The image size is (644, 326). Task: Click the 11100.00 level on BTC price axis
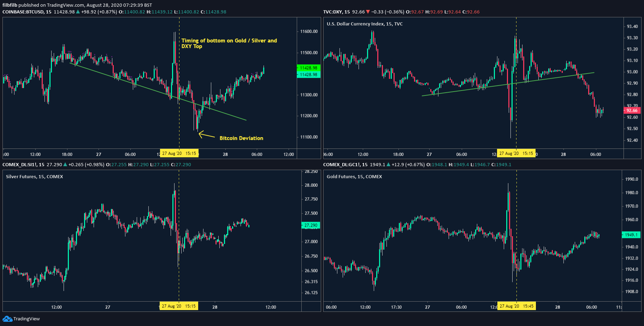pyautogui.click(x=309, y=137)
